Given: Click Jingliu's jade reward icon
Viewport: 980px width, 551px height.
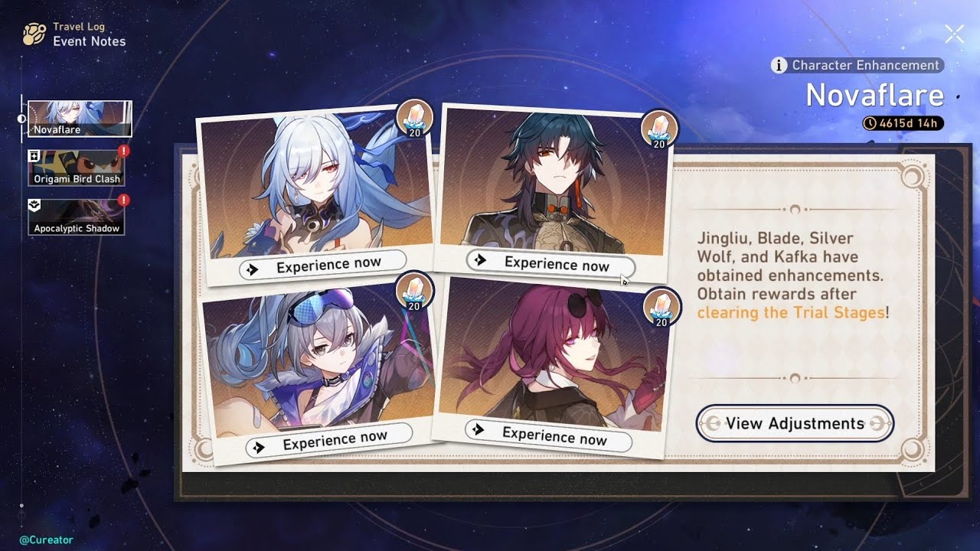Looking at the screenshot, I should [x=414, y=119].
